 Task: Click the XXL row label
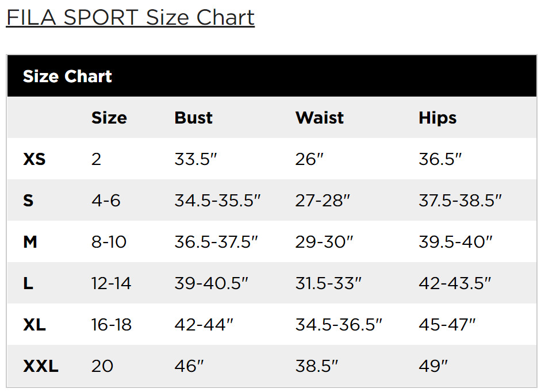pyautogui.click(x=40, y=366)
